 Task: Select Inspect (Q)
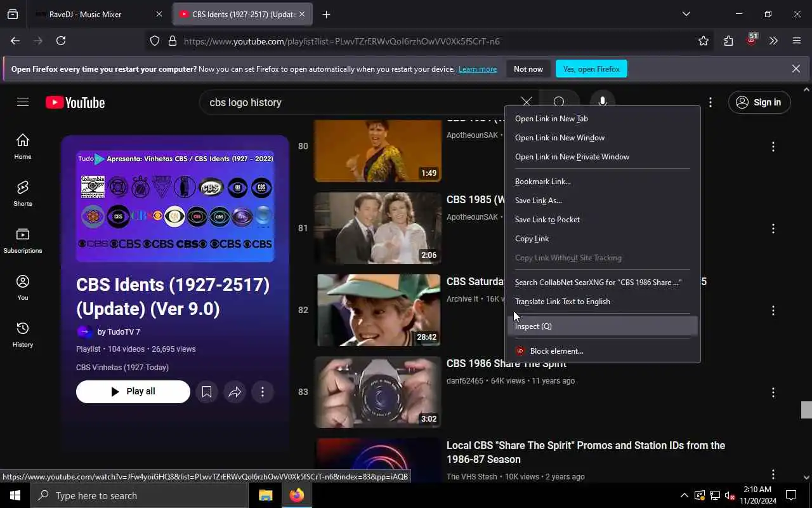603,326
